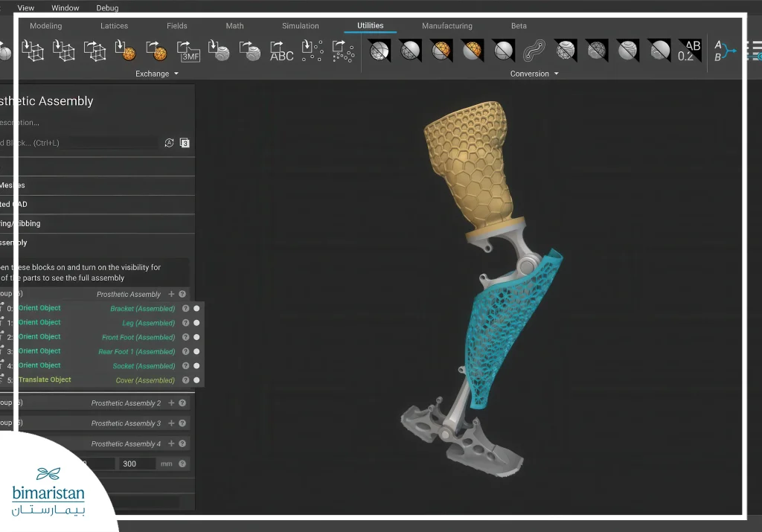
Task: Click the Export Points scattered dots icon
Action: [343, 51]
